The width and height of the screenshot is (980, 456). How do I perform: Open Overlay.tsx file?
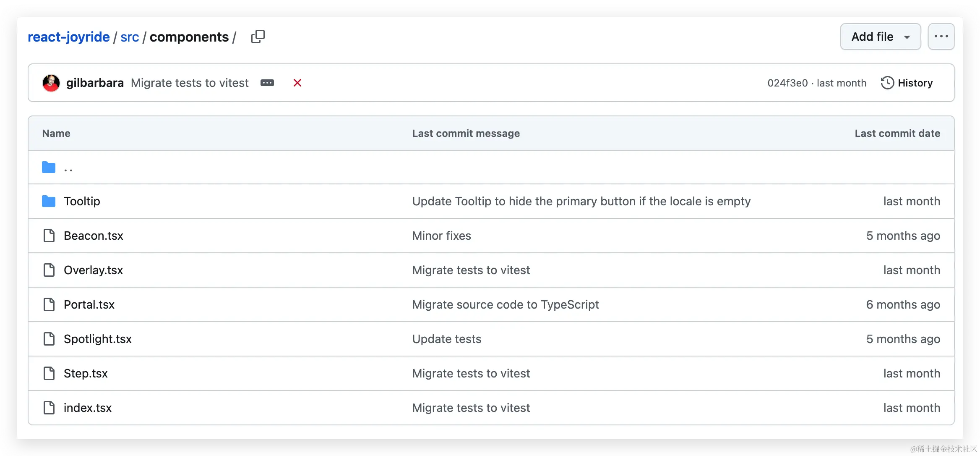[94, 270]
